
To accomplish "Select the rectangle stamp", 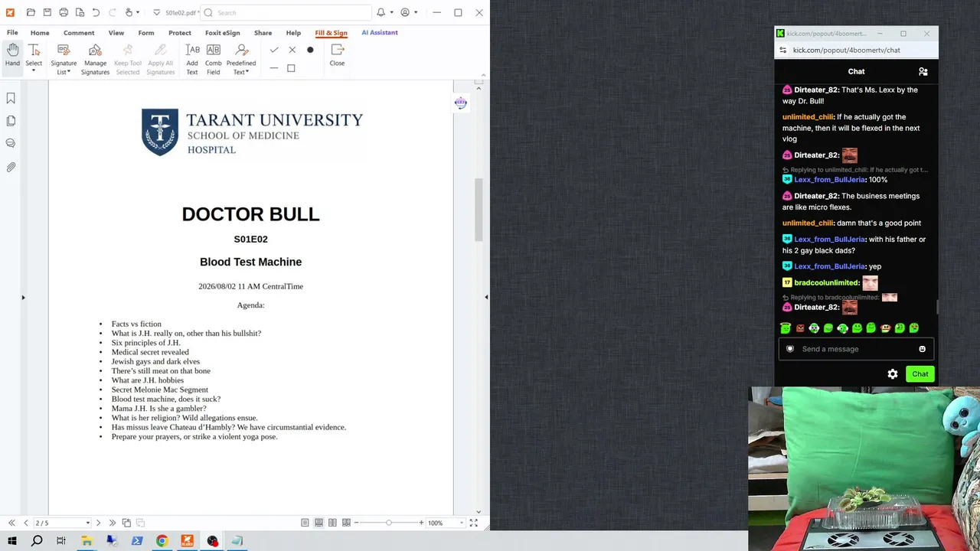I will pyautogui.click(x=291, y=68).
